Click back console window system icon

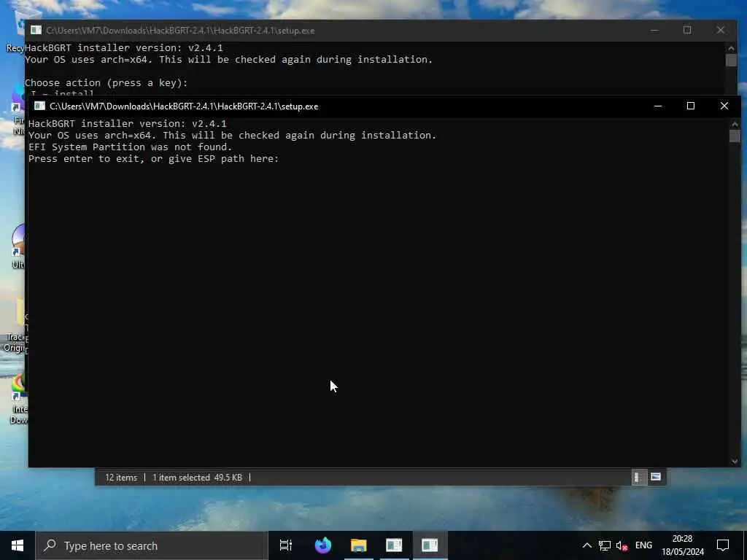(x=36, y=30)
